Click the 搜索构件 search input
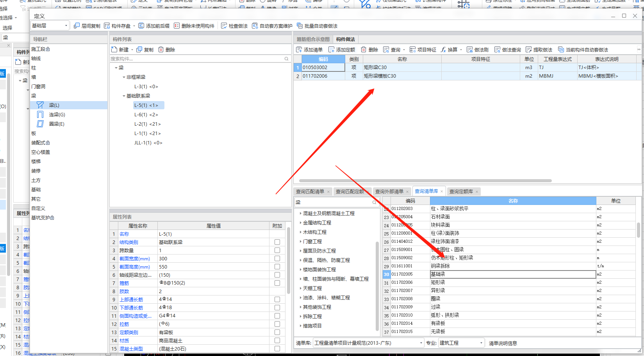The width and height of the screenshot is (644, 356). (197, 59)
